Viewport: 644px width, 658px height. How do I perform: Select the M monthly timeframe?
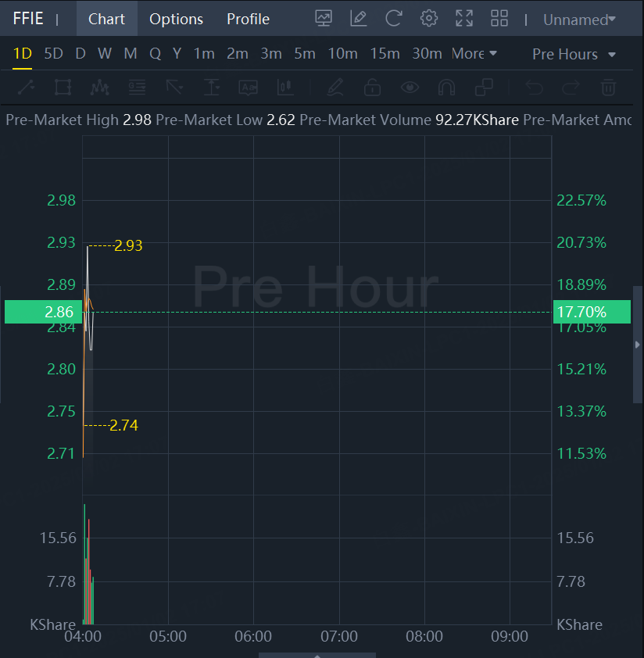131,54
